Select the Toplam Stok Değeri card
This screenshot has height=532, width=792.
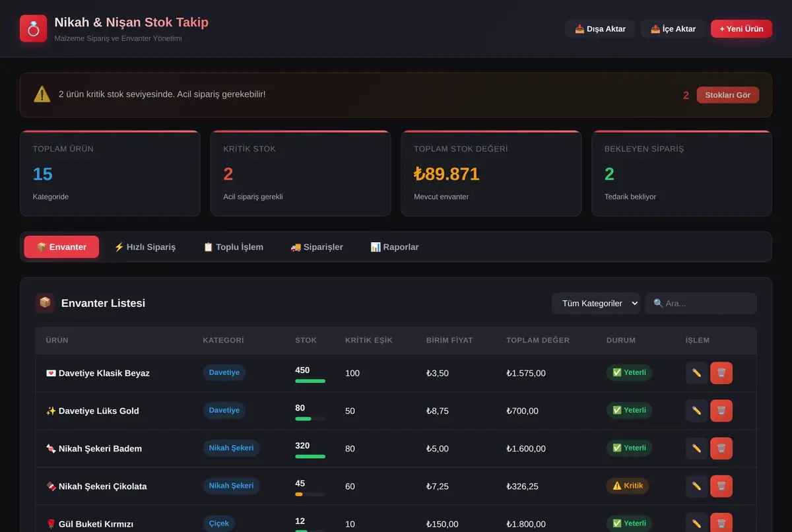[x=491, y=174]
